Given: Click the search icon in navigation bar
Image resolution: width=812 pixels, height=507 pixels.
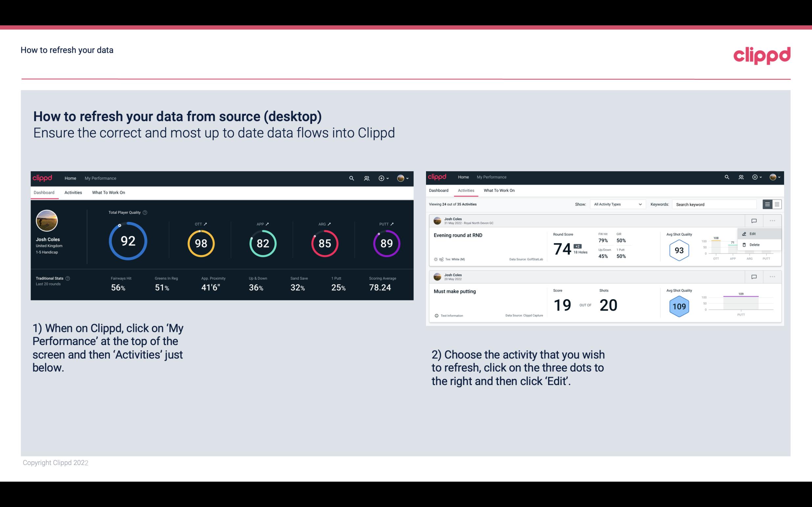Looking at the screenshot, I should (351, 177).
